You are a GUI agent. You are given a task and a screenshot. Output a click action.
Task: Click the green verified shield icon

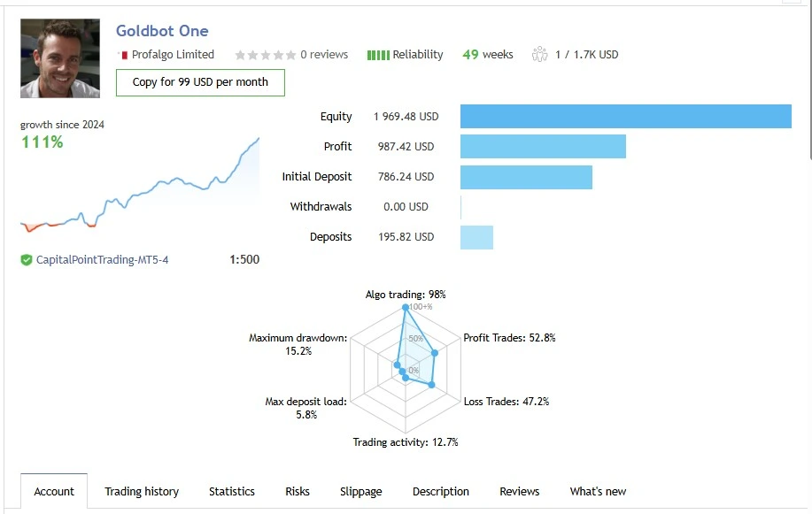tap(27, 260)
